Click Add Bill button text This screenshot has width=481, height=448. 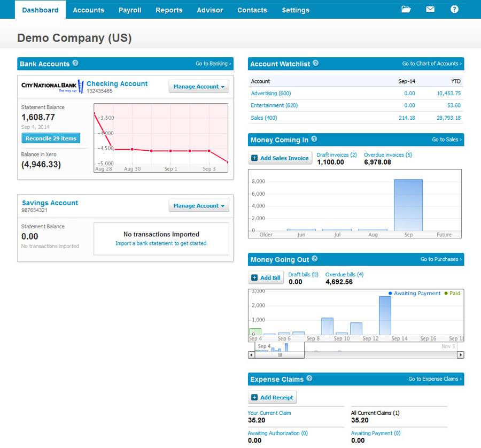click(x=270, y=277)
